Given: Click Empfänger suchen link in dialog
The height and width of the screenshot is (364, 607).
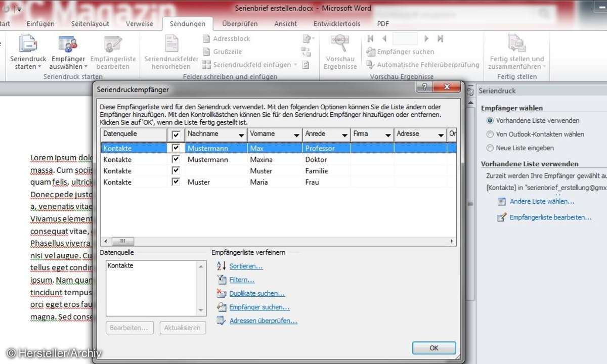Looking at the screenshot, I should 259,307.
